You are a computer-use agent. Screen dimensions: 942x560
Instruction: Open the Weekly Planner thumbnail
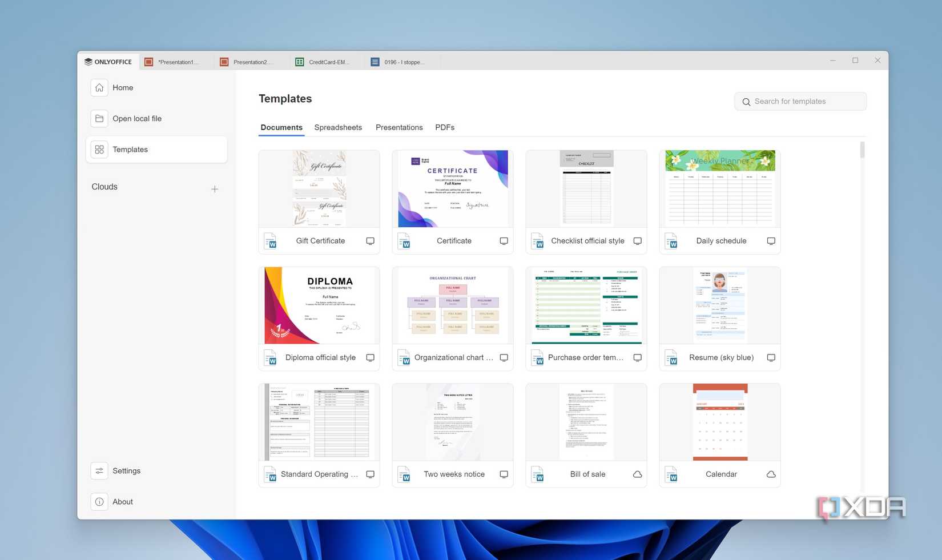pyautogui.click(x=720, y=189)
